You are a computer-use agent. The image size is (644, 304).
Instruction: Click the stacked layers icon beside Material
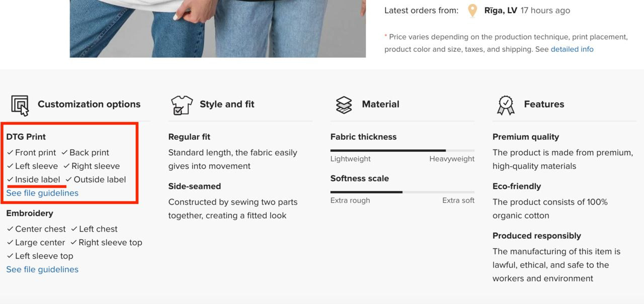[x=344, y=105]
